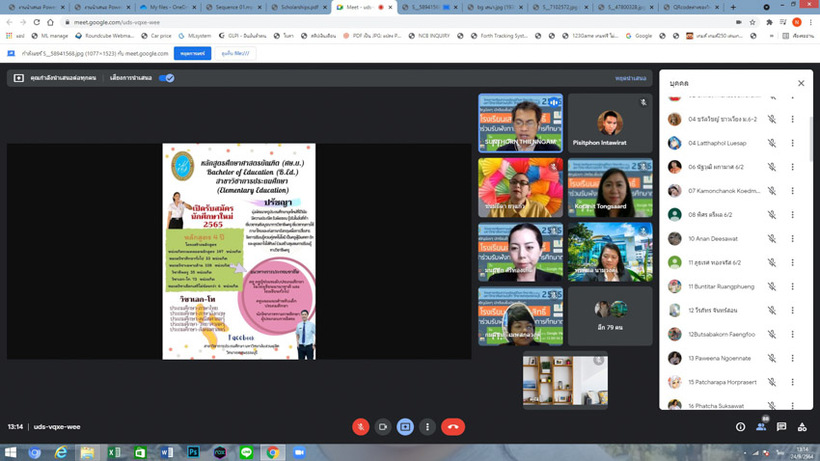Open options menu for 12Butsabakorn Faengfoo
Viewport: 820px width, 461px height.
point(793,335)
